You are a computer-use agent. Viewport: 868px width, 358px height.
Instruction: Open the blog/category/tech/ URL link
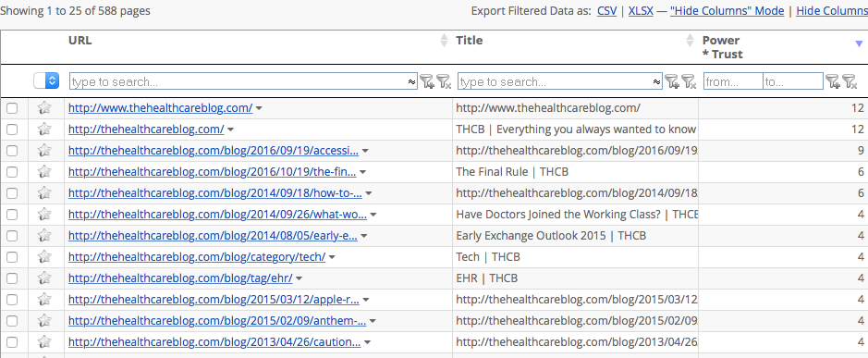197,257
